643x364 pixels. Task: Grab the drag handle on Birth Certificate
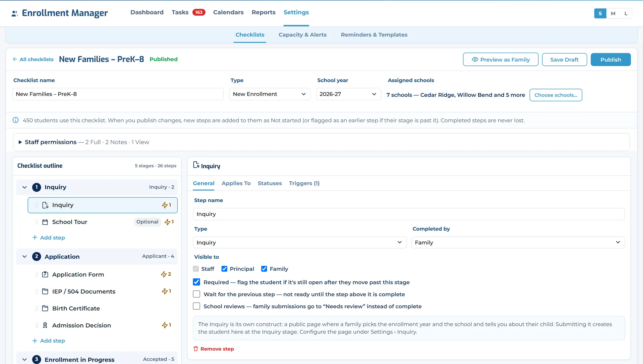tap(37, 308)
